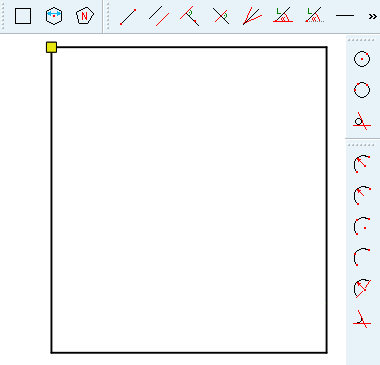
Task: Click the dotted handle above the arc tools
Action: pos(361,145)
